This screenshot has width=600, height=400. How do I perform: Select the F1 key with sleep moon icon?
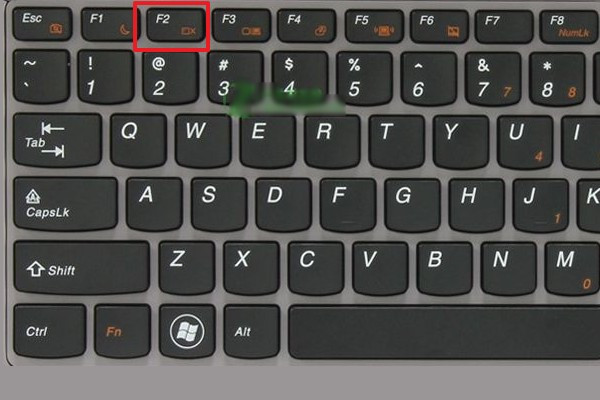point(109,25)
